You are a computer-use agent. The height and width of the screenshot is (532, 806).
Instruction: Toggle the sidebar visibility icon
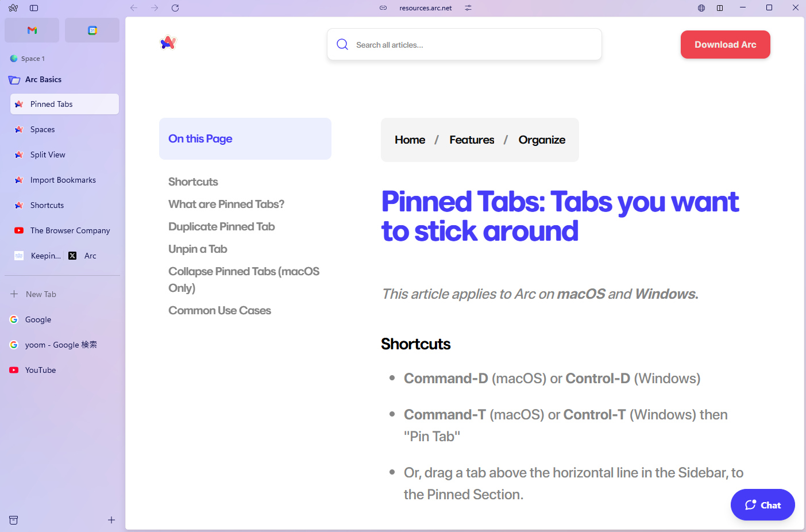point(34,8)
